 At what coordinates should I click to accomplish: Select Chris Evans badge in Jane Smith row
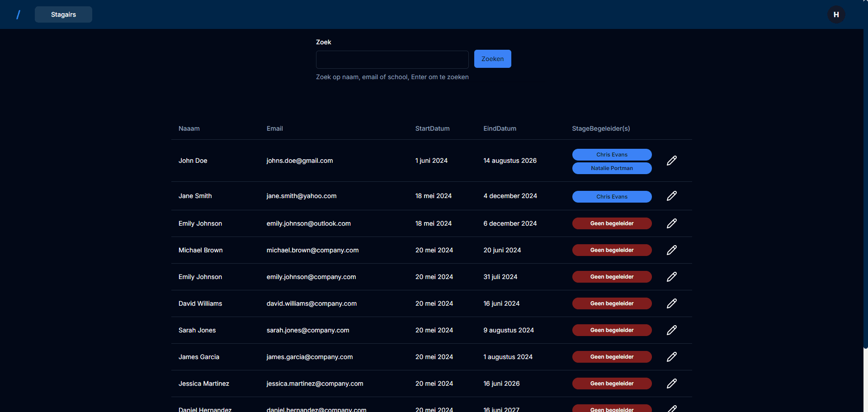tap(612, 197)
